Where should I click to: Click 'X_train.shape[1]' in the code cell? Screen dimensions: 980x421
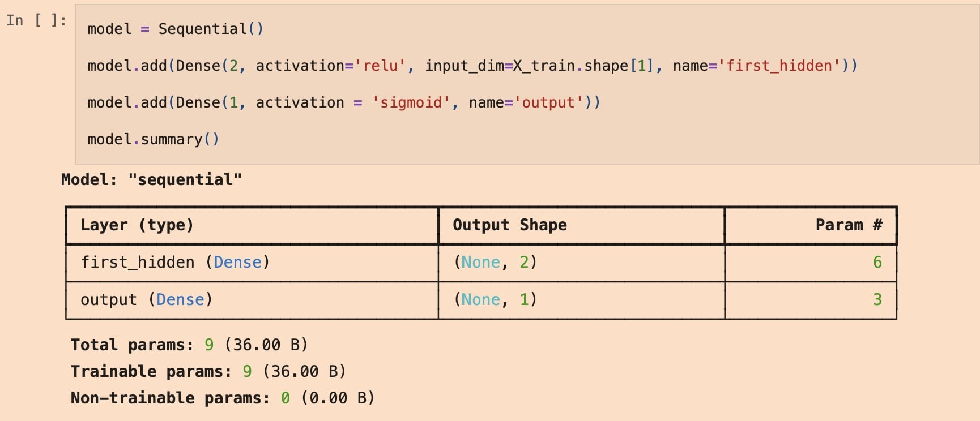click(583, 66)
